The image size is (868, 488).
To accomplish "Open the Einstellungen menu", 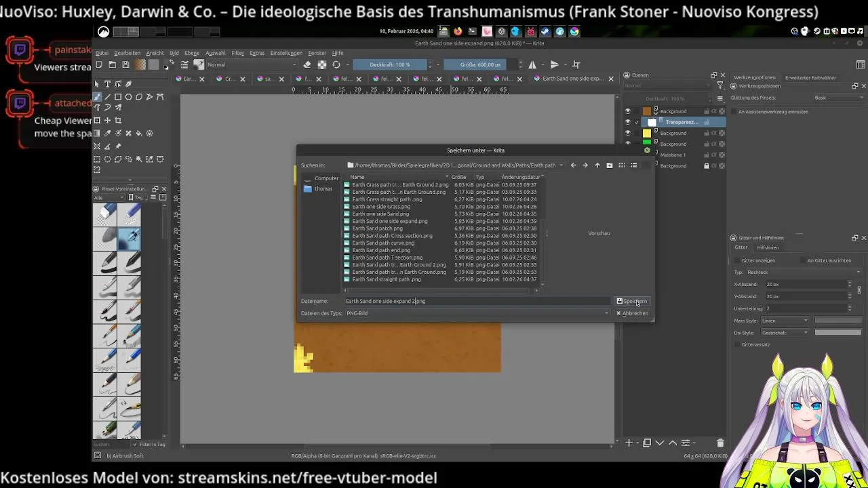I will click(286, 53).
